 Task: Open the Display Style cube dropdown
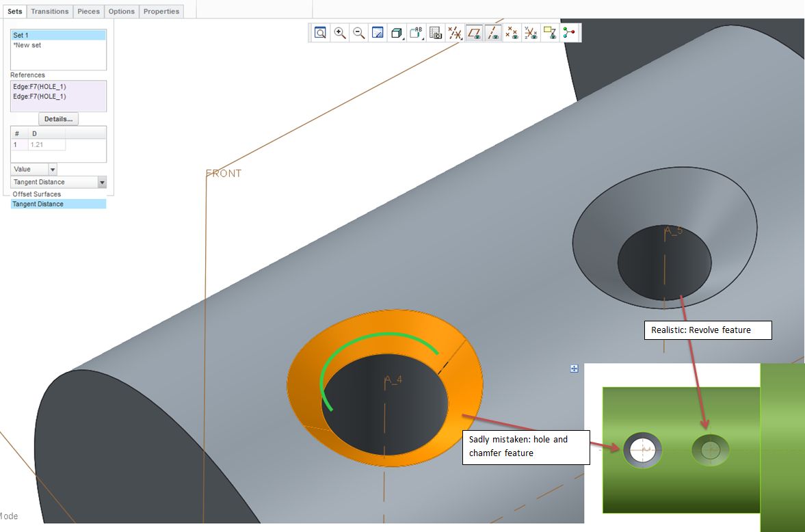point(397,33)
